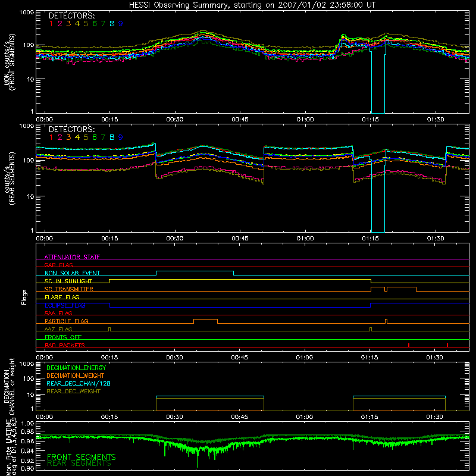The height and width of the screenshot is (476, 476).
Task: Click the REAR_DEC_WEIGHT legend entry
Action: coord(73,392)
